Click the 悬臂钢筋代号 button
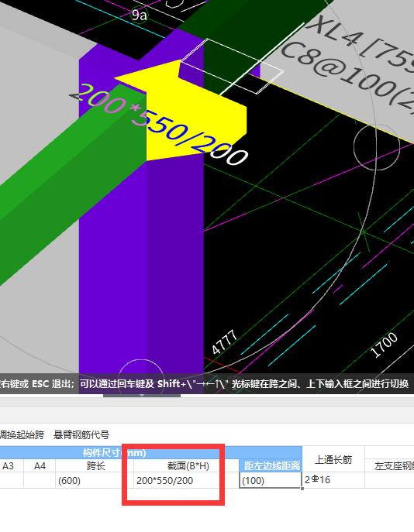This screenshot has width=414, height=532. pos(81,434)
